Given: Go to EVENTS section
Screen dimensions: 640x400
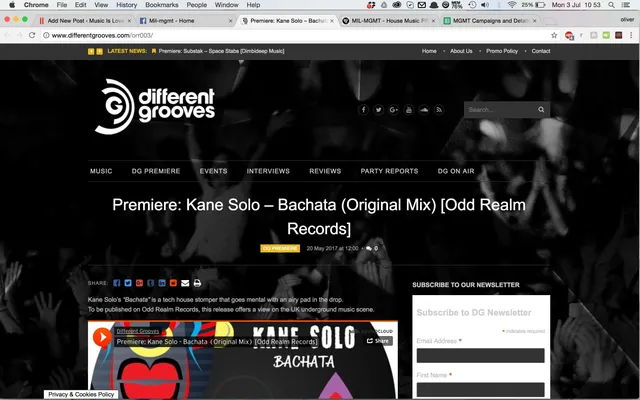Looking at the screenshot, I should (213, 171).
